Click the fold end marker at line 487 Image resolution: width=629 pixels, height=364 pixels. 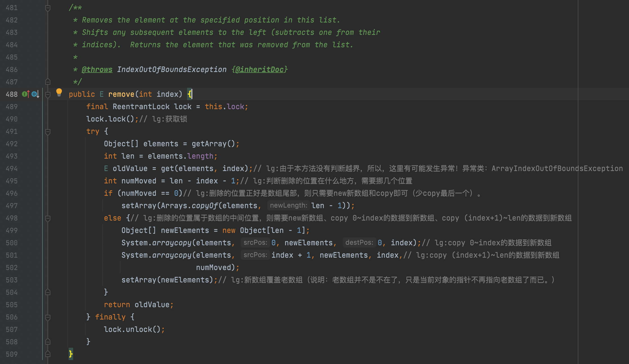[x=48, y=82]
